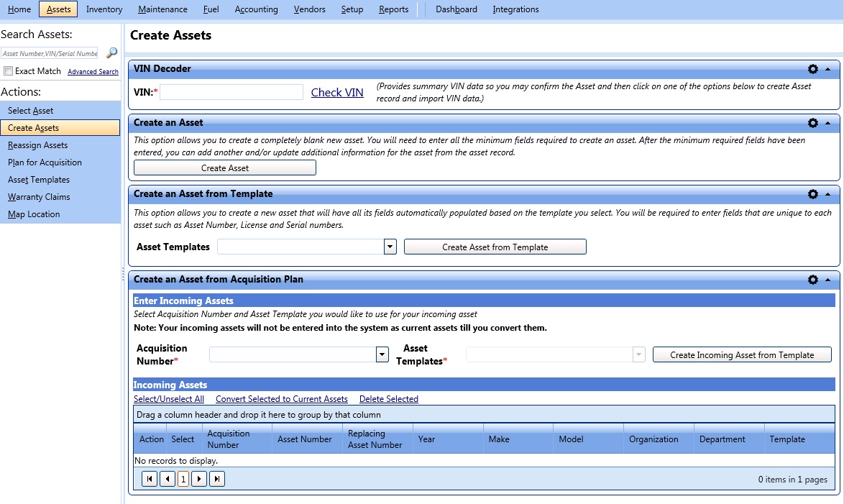
Task: Collapse Create an Asset from Acquisition Plan panel
Action: (x=828, y=280)
